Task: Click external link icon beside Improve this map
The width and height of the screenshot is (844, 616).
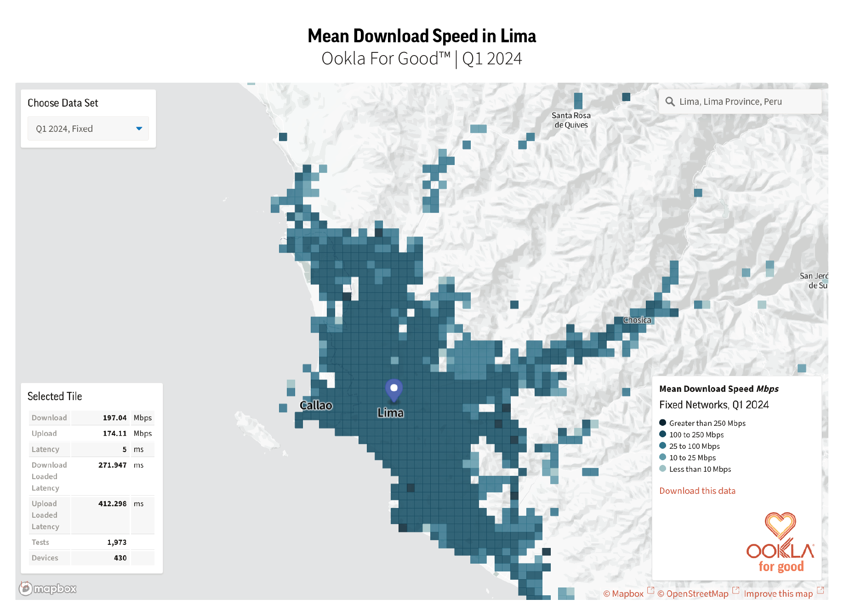Action: tap(820, 590)
